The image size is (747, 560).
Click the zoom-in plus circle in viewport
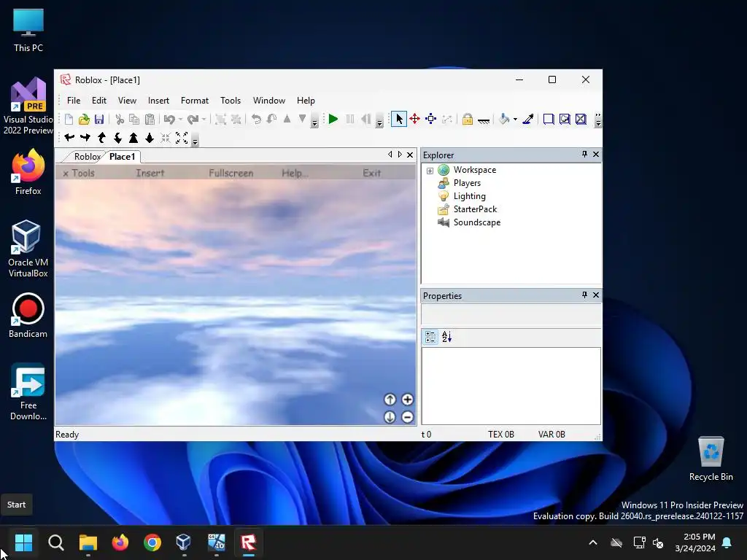(x=407, y=400)
